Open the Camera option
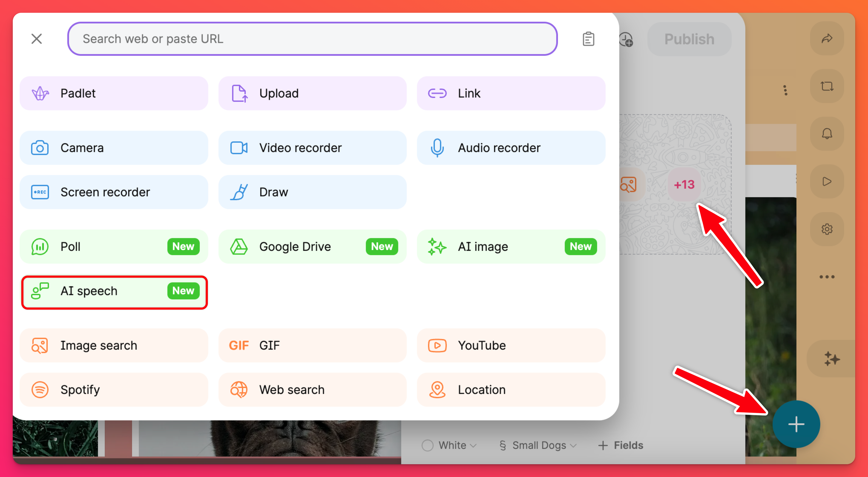The width and height of the screenshot is (868, 477). [x=114, y=148]
